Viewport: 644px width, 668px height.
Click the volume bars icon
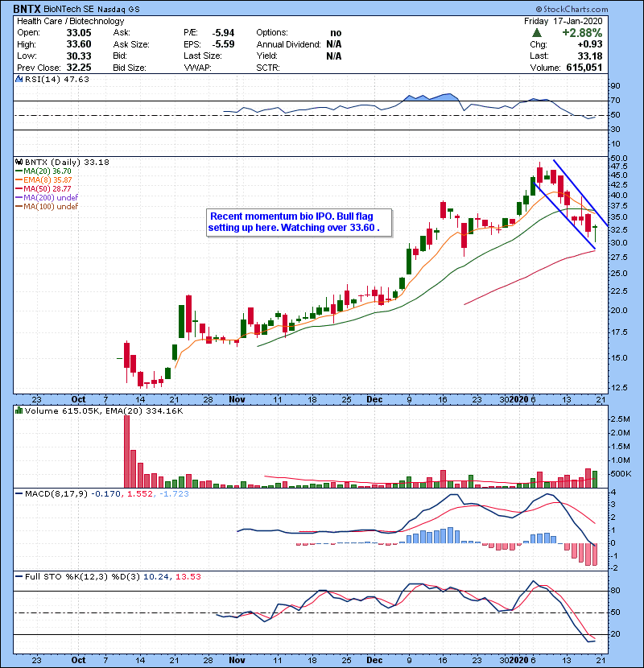point(19,410)
